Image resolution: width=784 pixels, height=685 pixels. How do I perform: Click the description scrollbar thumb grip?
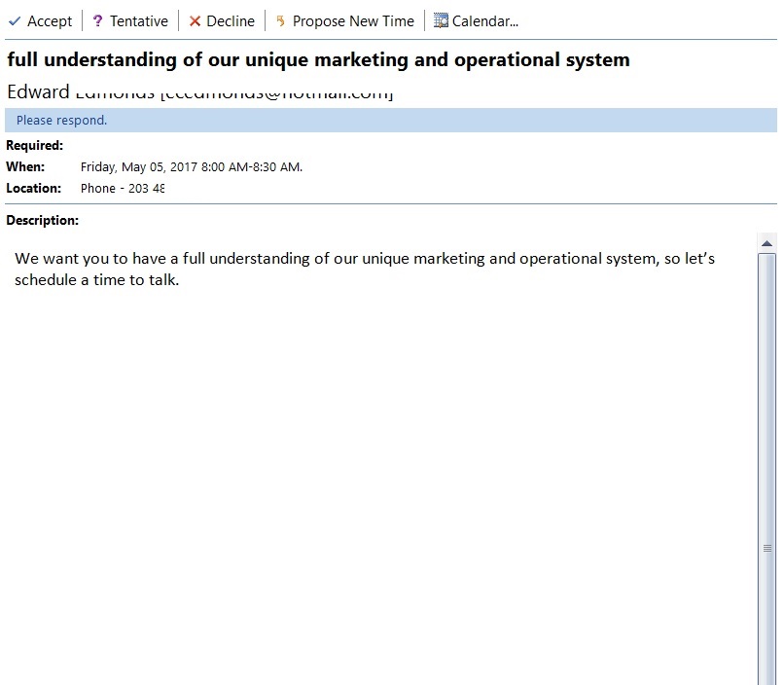pos(766,548)
